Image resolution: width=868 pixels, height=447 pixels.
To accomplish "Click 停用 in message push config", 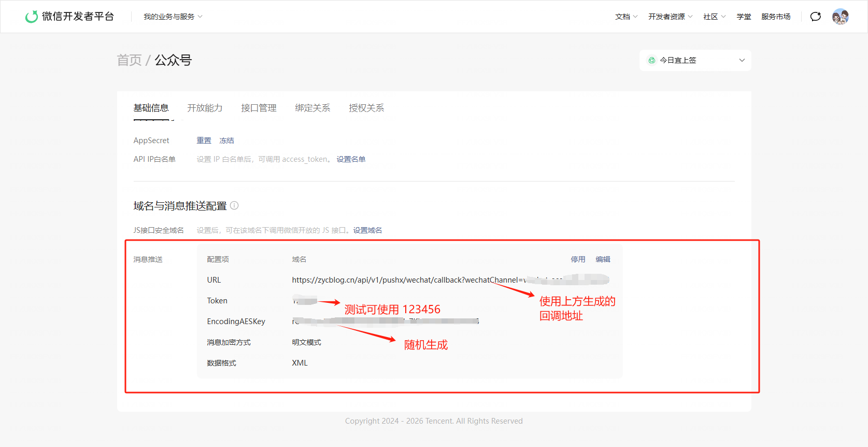I will 578,259.
